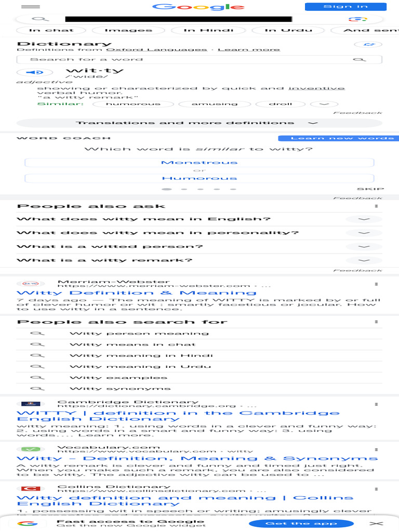Expand What is a witty remark? question
399x532 pixels.
[199, 260]
